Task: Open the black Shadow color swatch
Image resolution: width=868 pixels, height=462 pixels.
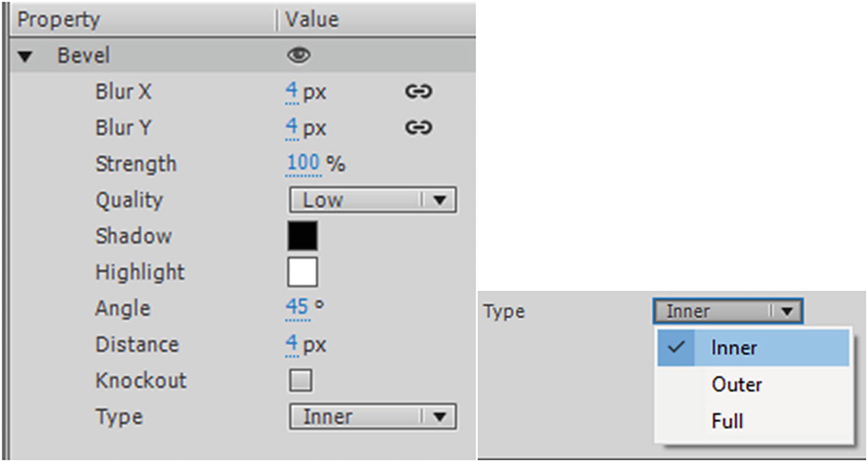Action: pyautogui.click(x=302, y=236)
